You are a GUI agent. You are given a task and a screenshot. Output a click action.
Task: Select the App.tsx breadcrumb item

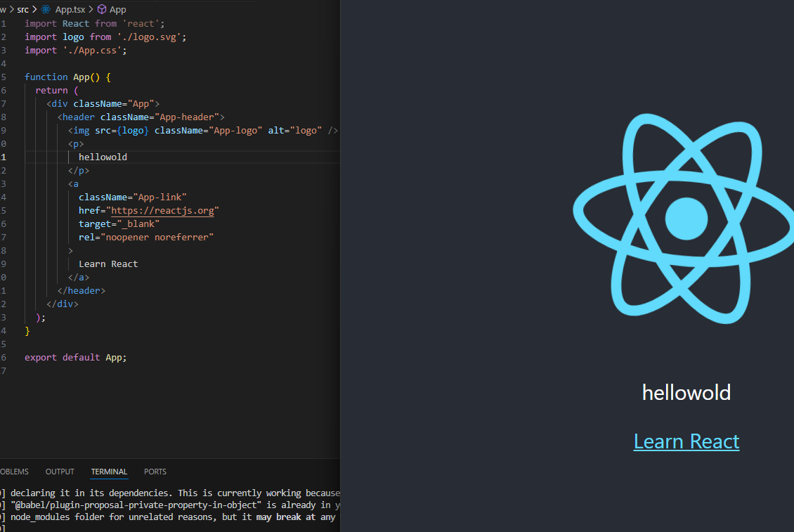tap(70, 9)
